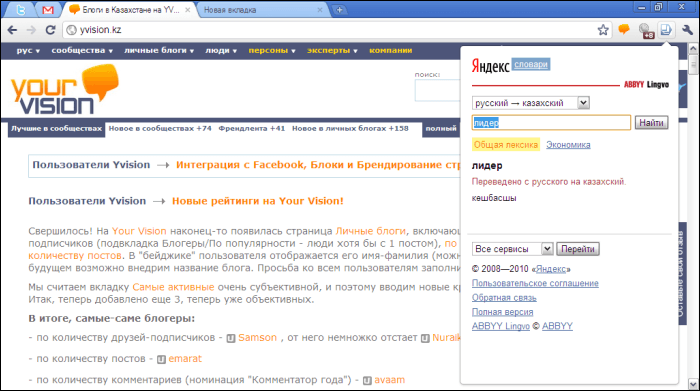
Task: Open the ABBYY Lingvo link
Action: (500, 326)
